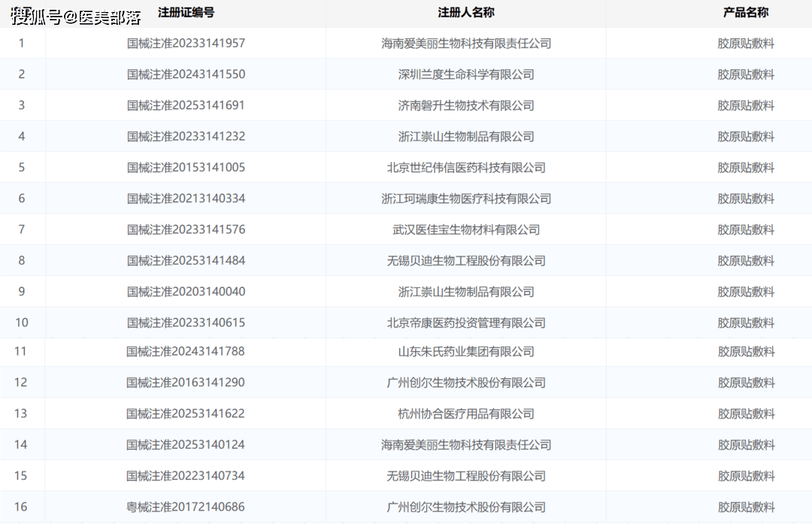
Task: Click 深圳兰度生命科学有限公司 registrant name
Action: (466, 74)
